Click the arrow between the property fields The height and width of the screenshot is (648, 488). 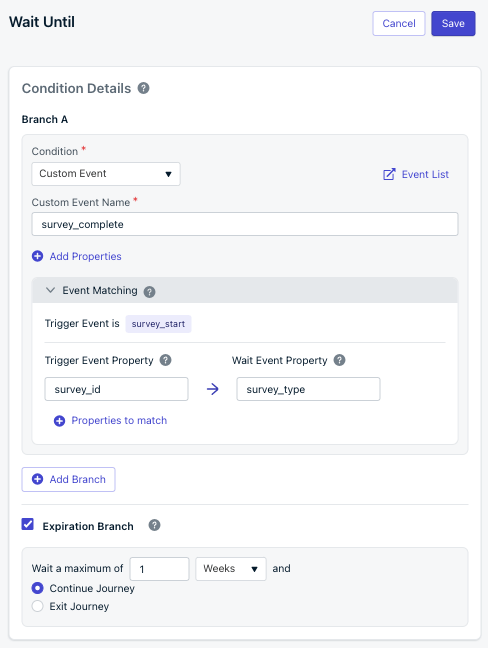[212, 389]
